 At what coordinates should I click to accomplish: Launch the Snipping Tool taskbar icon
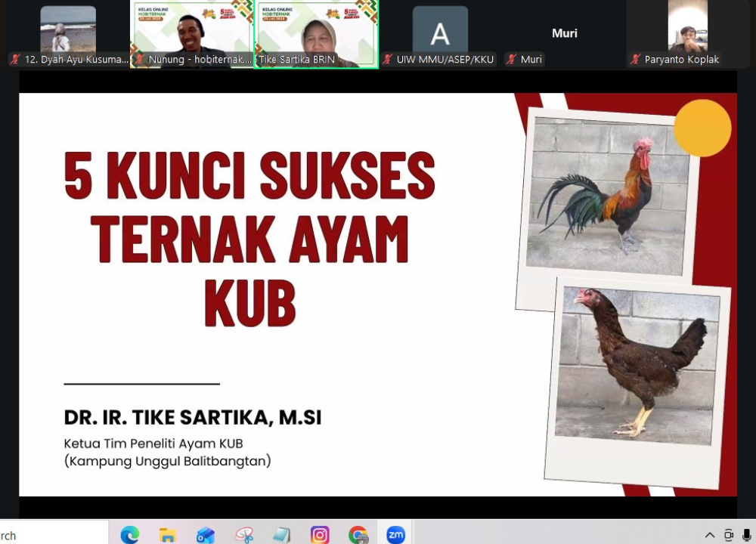tap(244, 536)
